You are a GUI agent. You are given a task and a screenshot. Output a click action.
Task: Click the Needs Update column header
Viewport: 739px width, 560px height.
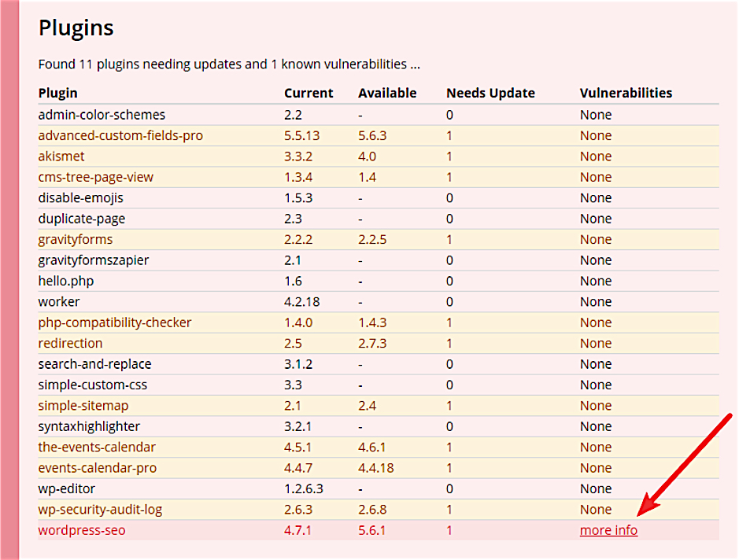(490, 94)
